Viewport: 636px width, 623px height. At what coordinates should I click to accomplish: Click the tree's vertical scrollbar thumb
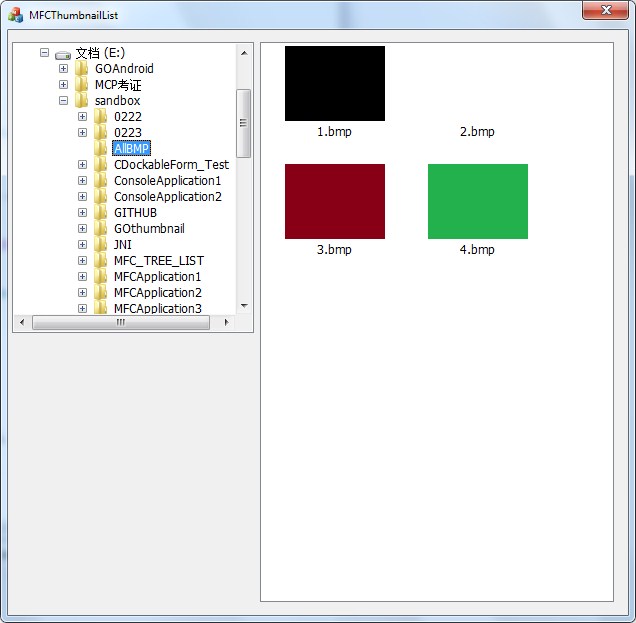click(243, 123)
